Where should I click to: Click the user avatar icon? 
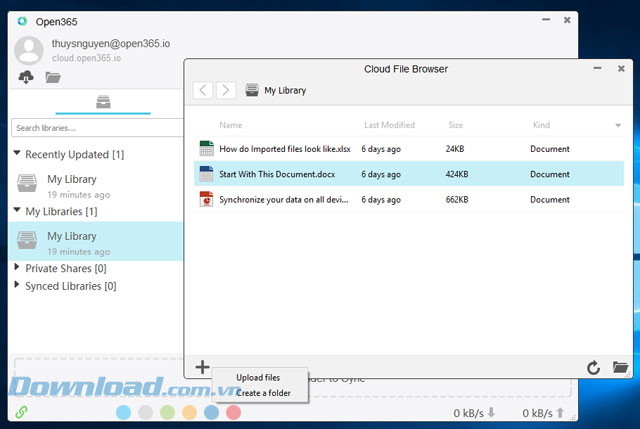29,51
